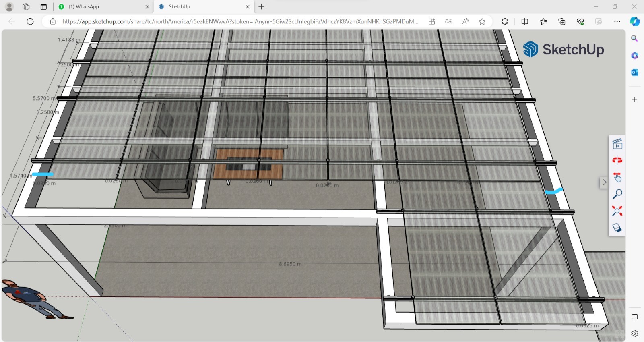The height and width of the screenshot is (342, 644).
Task: Click the Zoom Extents tool
Action: pyautogui.click(x=617, y=211)
